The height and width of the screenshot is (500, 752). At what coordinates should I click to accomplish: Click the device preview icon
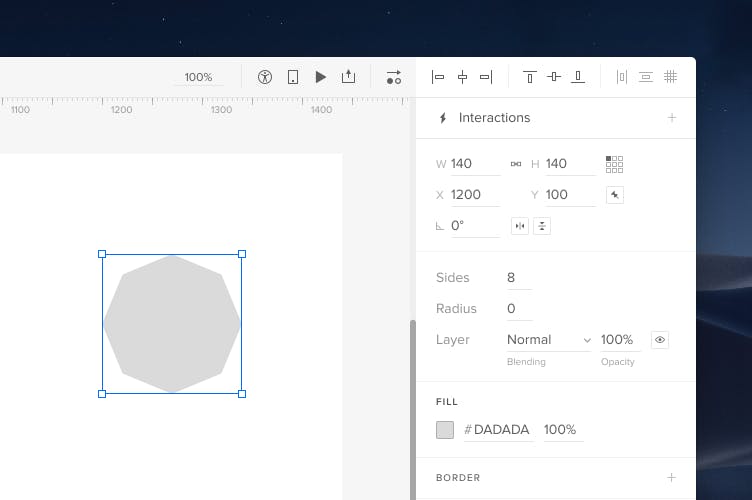coord(293,77)
